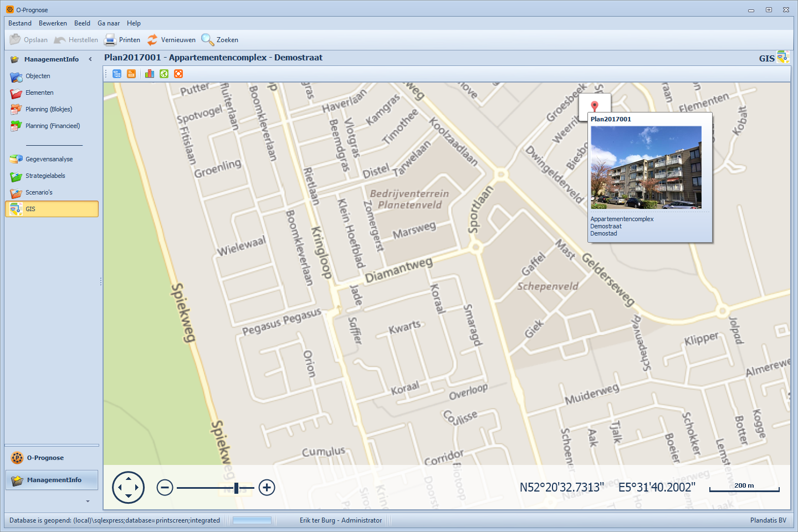The height and width of the screenshot is (532, 798).
Task: Click the Vernieuwen button label
Action: [178, 40]
